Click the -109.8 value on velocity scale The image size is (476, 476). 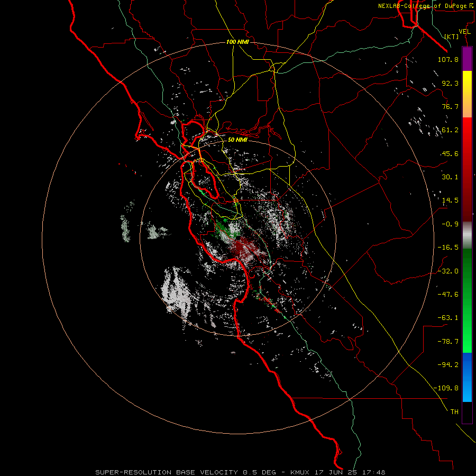[x=446, y=388]
